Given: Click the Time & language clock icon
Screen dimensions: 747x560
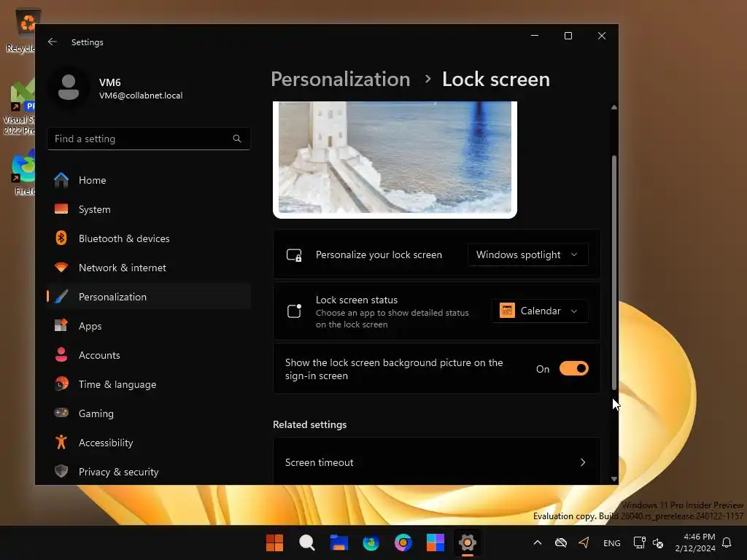Looking at the screenshot, I should [x=61, y=384].
